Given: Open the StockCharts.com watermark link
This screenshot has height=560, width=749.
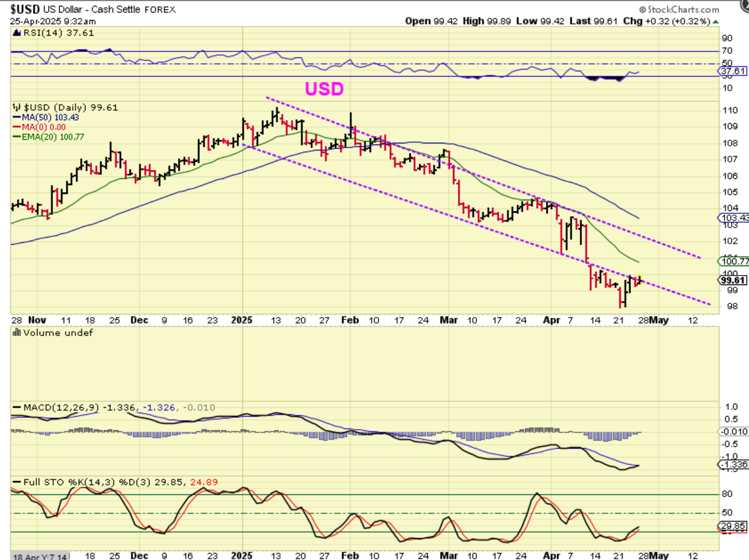Looking at the screenshot, I should 679,9.
